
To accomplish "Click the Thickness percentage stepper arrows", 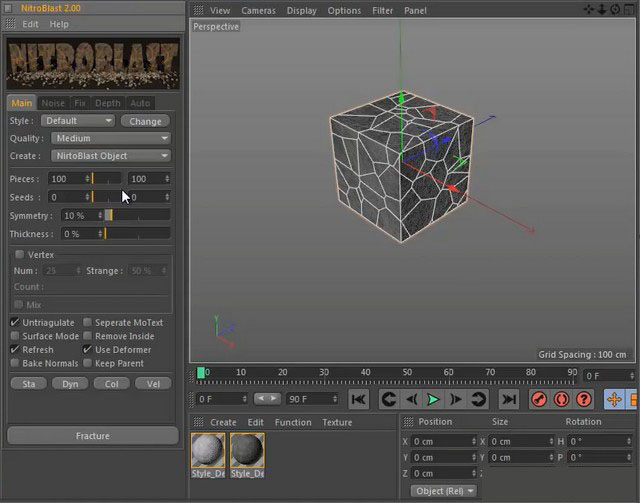I will (100, 234).
